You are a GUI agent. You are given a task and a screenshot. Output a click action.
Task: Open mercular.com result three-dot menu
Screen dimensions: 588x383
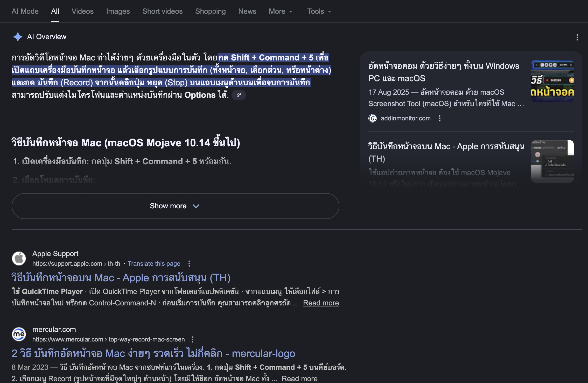pyautogui.click(x=192, y=339)
